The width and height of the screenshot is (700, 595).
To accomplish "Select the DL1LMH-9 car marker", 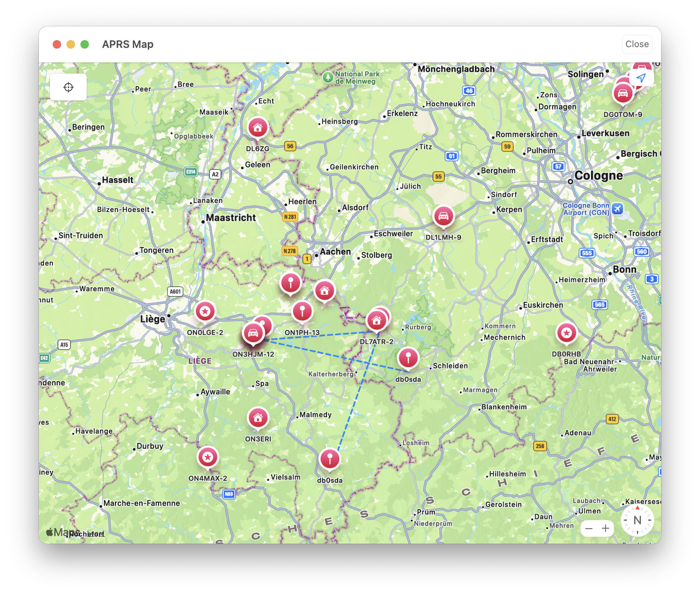I will [x=443, y=216].
